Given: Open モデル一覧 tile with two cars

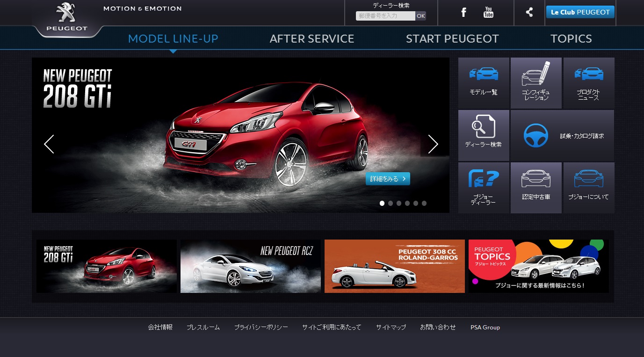Looking at the screenshot, I should click(x=484, y=83).
